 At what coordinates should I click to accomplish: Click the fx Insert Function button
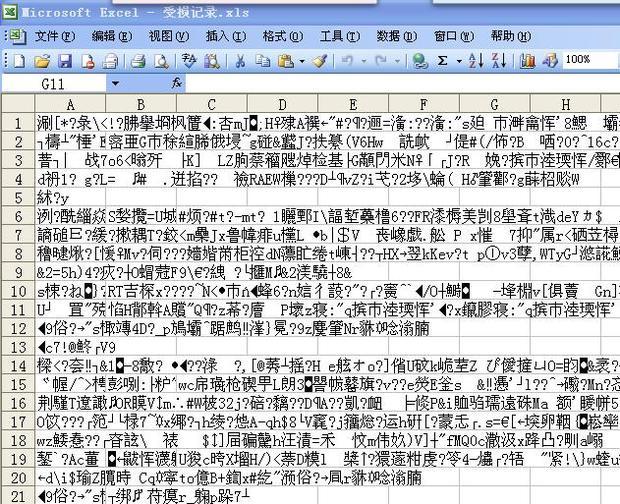point(177,83)
